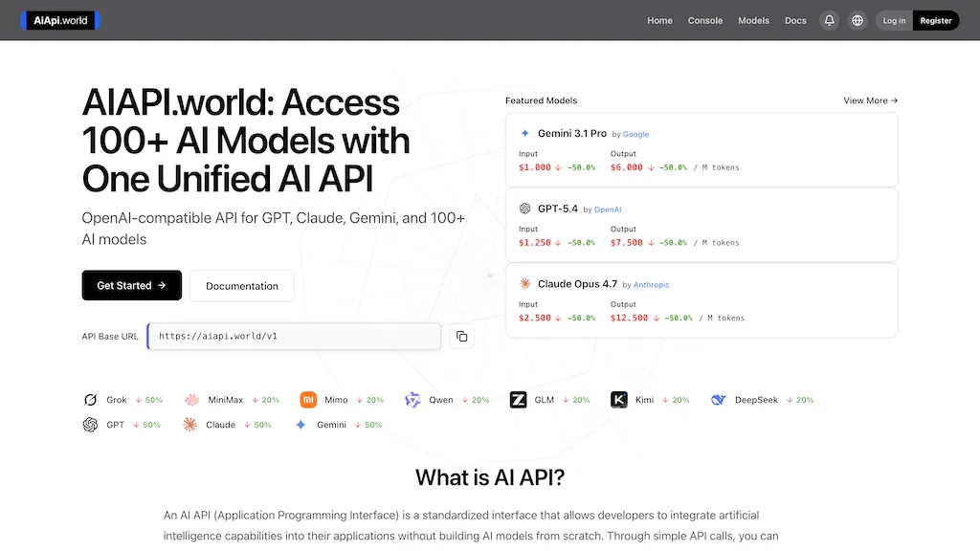The image size is (980, 551).
Task: Click the Qwen provider icon
Action: (412, 400)
